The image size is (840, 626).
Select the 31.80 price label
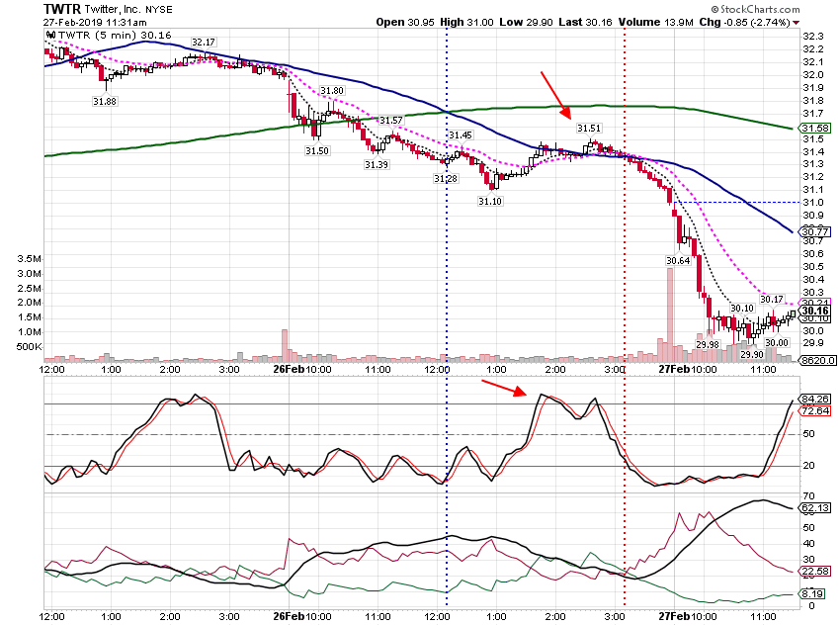[332, 91]
